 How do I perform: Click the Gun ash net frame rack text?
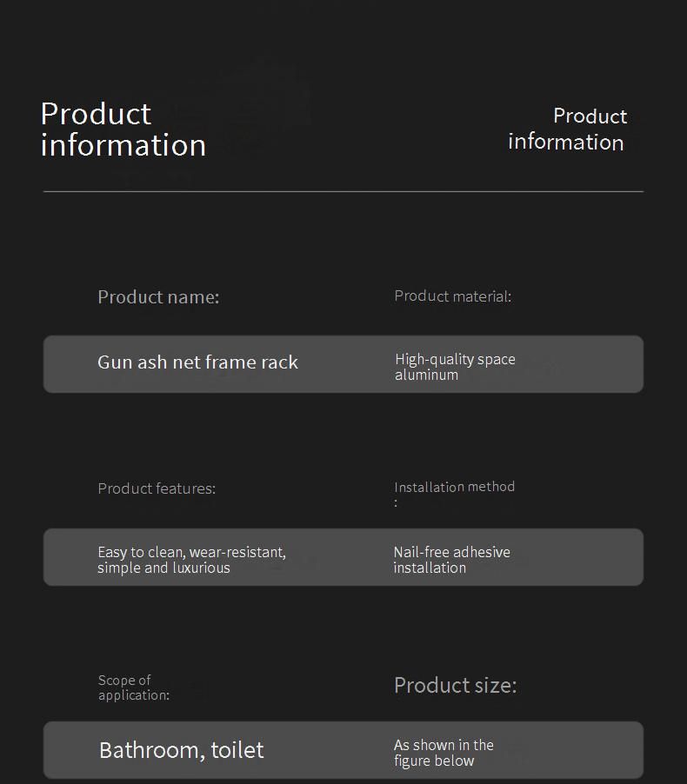[197, 362]
